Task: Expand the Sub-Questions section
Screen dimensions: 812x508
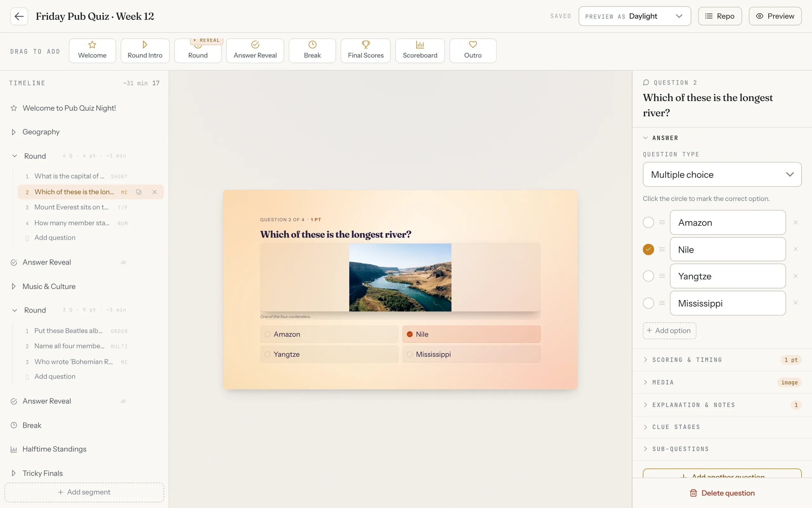Action: pos(722,449)
